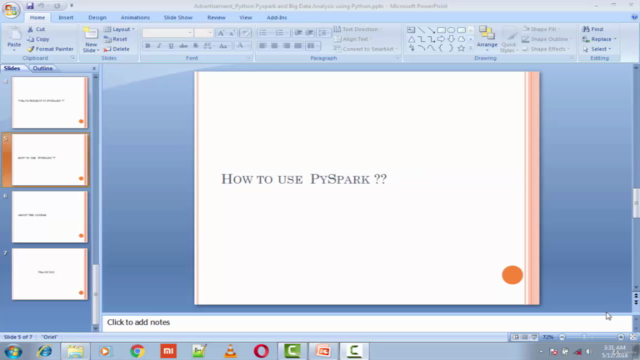Click Find in Editing group
Viewport: 640px width, 360px height.
[593, 29]
